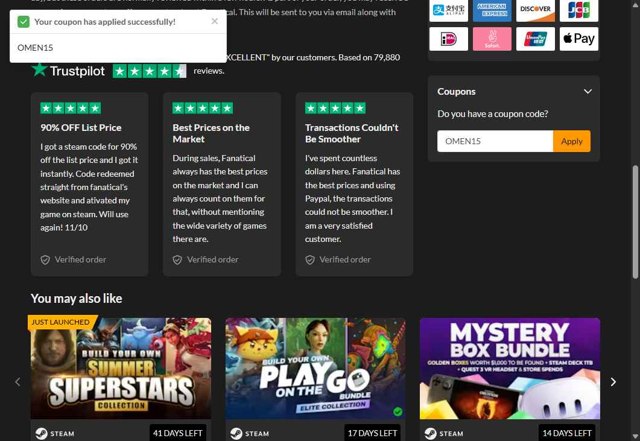Open Mystery Box Bundle
This screenshot has height=441, width=640.
[510, 369]
